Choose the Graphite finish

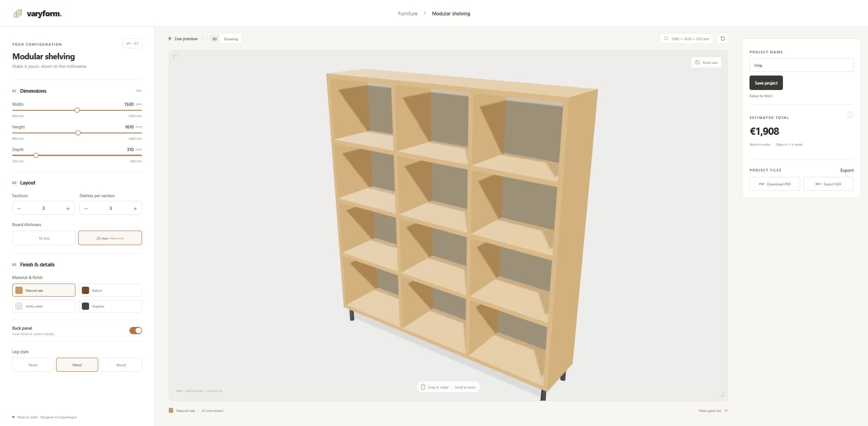110,306
